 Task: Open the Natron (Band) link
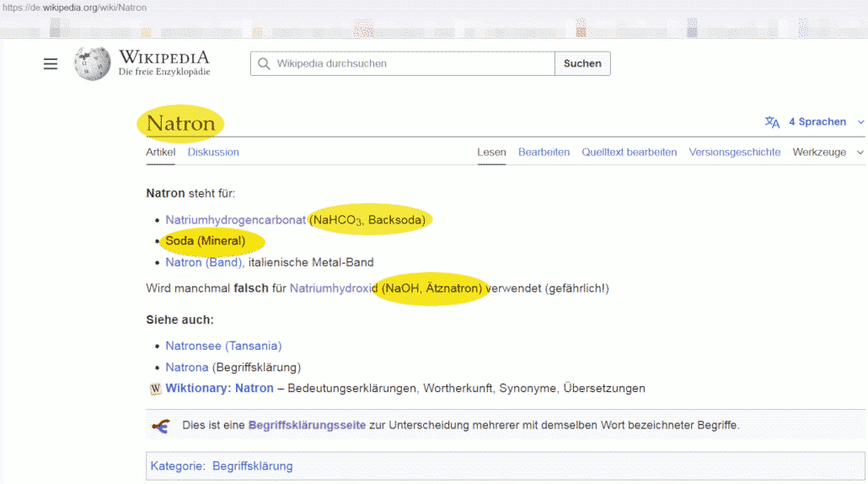pyautogui.click(x=204, y=262)
